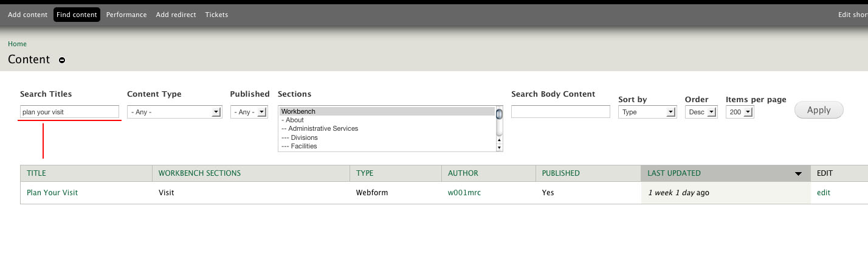Click the edit link for Plan Your Visit
The width and height of the screenshot is (868, 253).
[824, 193]
